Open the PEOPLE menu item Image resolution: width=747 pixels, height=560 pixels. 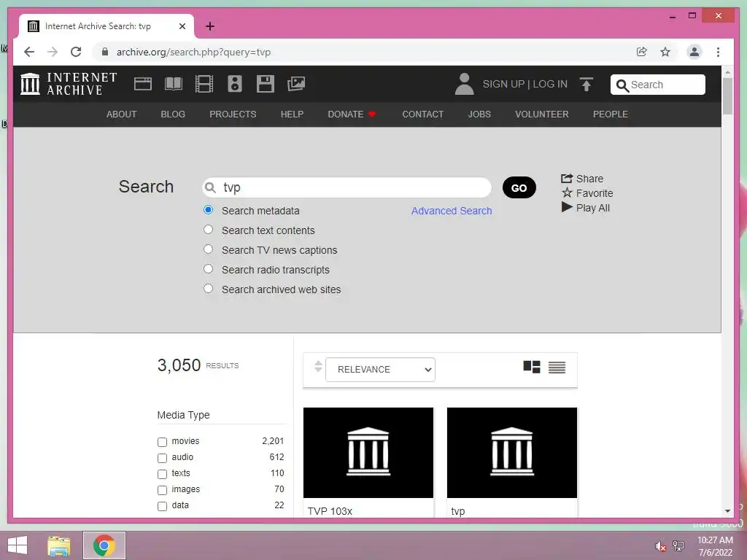coord(611,114)
